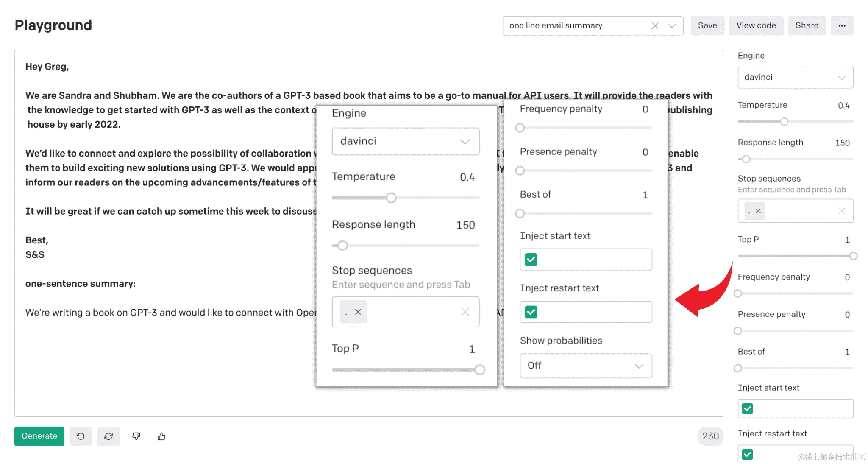This screenshot has width=868, height=464.
Task: Click the enlarged Inject start text input field
Action: coord(586,259)
